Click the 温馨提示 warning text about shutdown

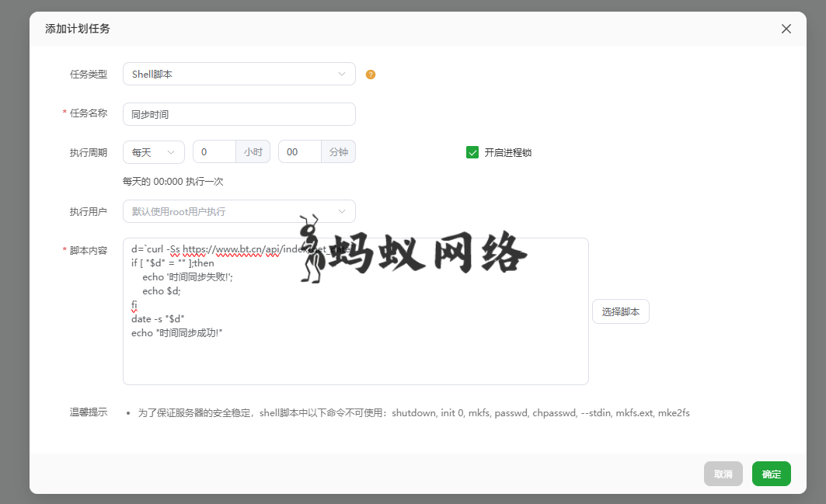coord(413,413)
